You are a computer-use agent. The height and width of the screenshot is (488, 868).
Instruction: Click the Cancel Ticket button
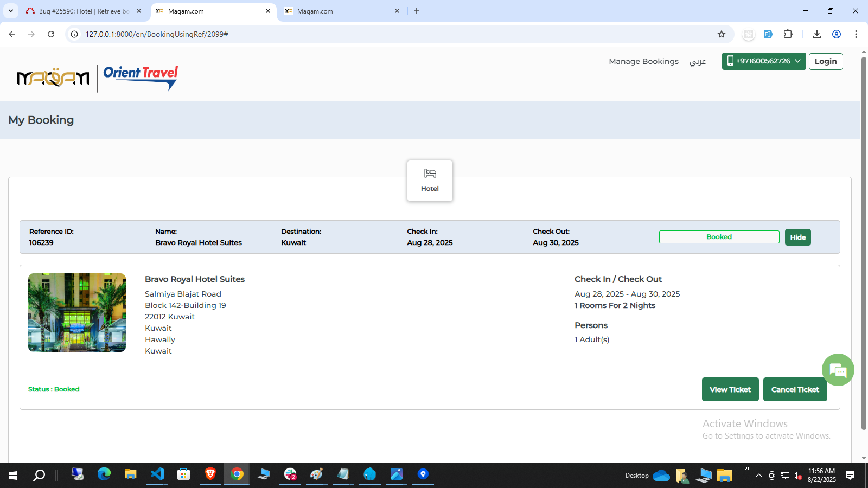pyautogui.click(x=795, y=389)
